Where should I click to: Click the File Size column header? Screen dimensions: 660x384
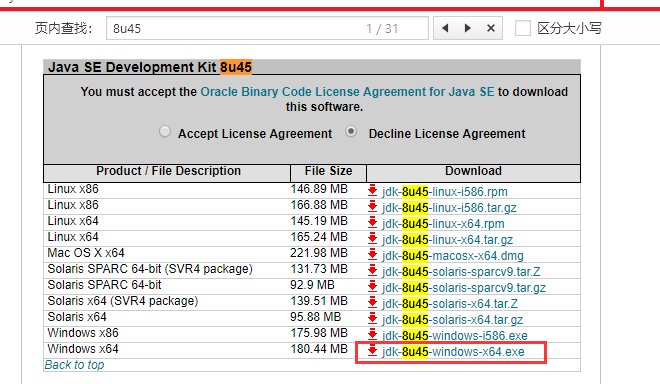click(x=328, y=171)
